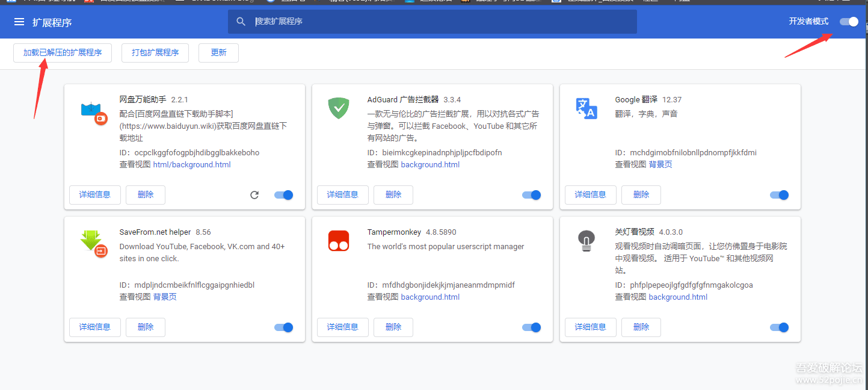The height and width of the screenshot is (390, 868).
Task: Reload the 网盘万能助手 extension
Action: point(254,195)
